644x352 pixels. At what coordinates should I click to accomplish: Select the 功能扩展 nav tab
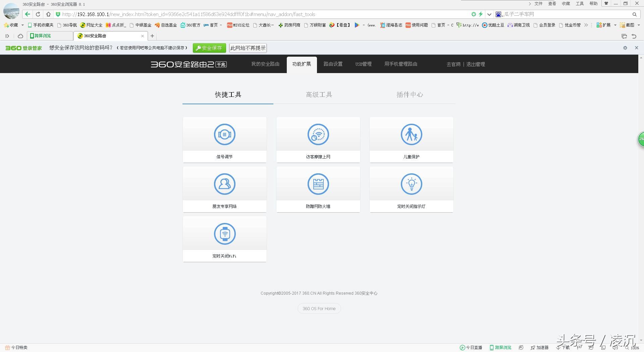click(x=302, y=64)
